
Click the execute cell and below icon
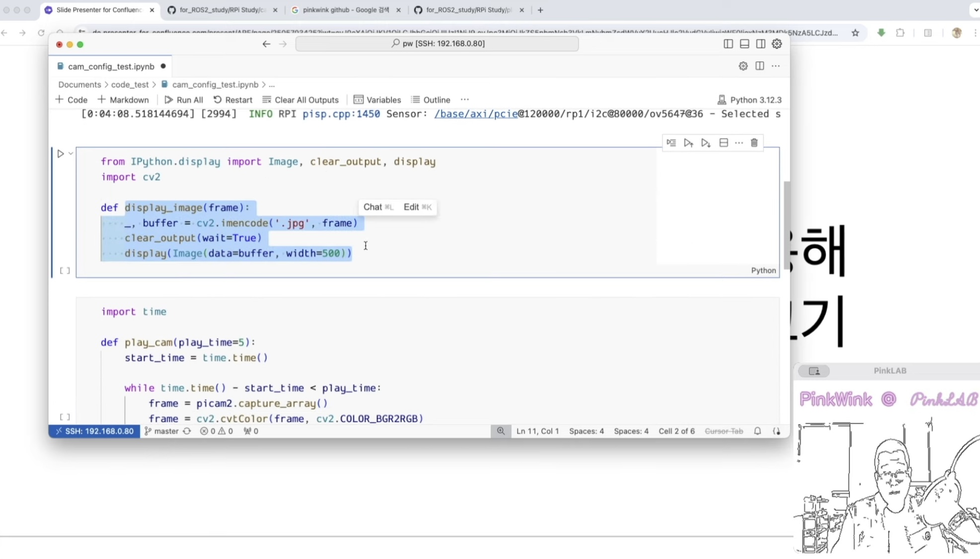pyautogui.click(x=705, y=143)
